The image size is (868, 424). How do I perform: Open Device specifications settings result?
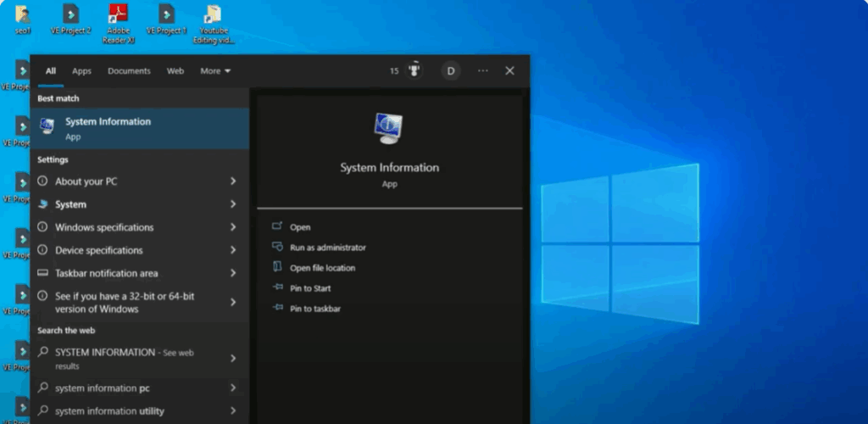98,250
